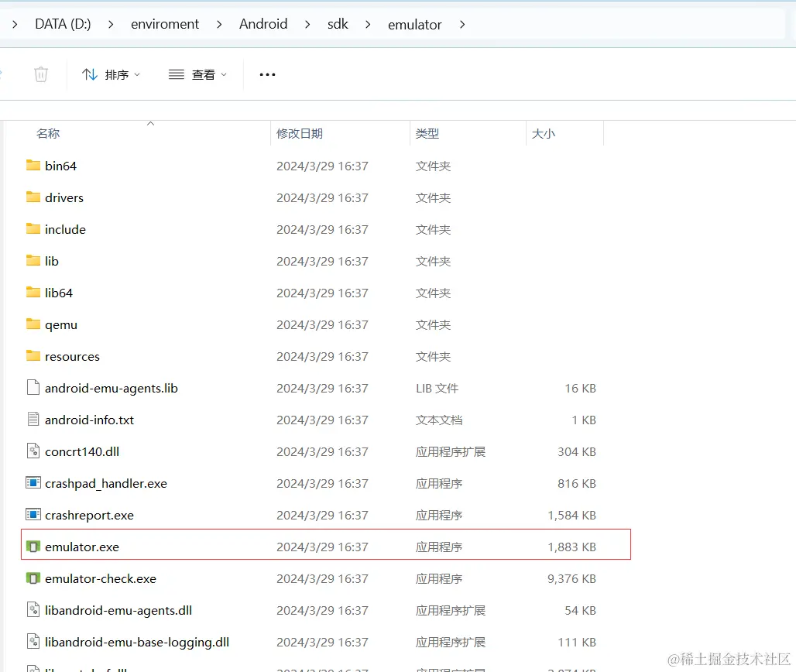Select crashreport.exe file name

tap(89, 515)
